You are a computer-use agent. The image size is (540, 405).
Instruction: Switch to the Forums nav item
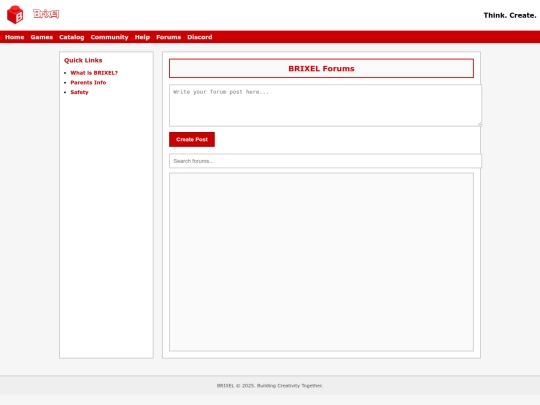pyautogui.click(x=168, y=37)
